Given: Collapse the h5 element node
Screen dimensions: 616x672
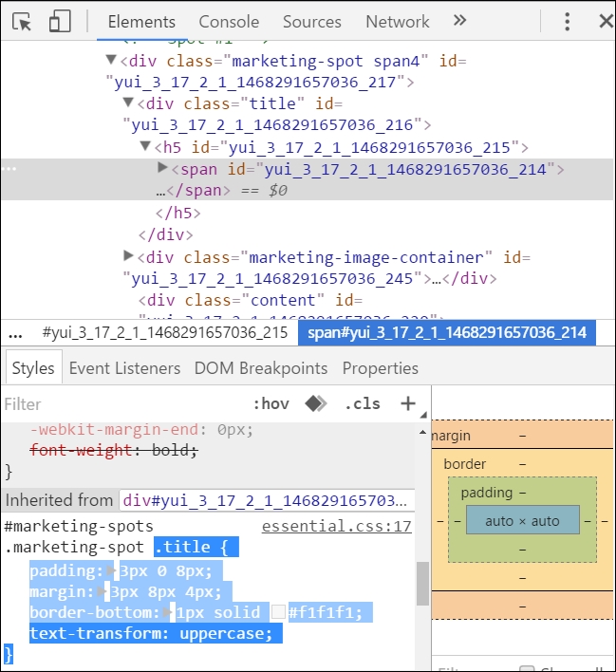Looking at the screenshot, I should pos(146,146).
